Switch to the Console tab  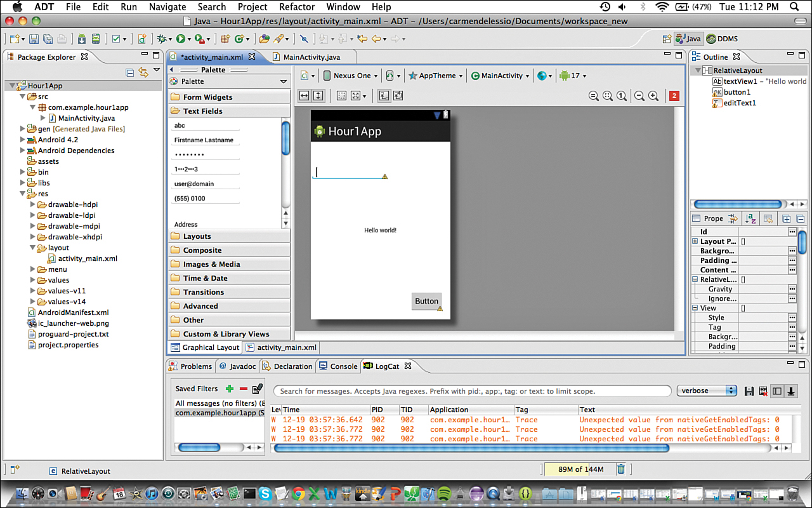point(338,366)
